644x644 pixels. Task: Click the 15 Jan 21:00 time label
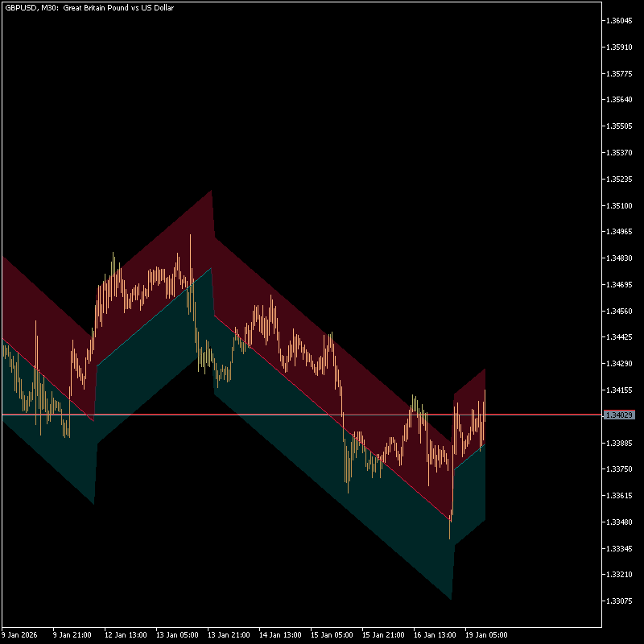pyautogui.click(x=382, y=634)
